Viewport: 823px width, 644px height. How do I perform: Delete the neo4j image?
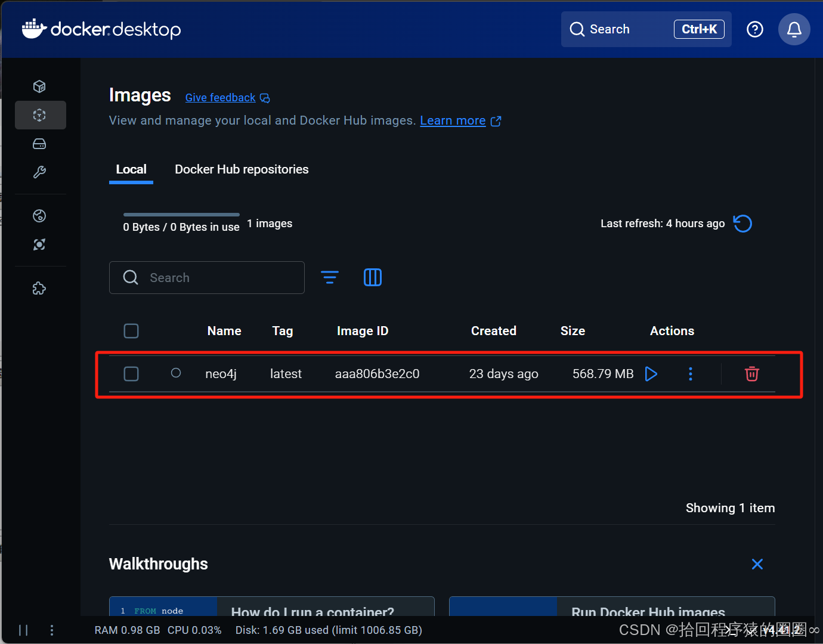coord(752,374)
